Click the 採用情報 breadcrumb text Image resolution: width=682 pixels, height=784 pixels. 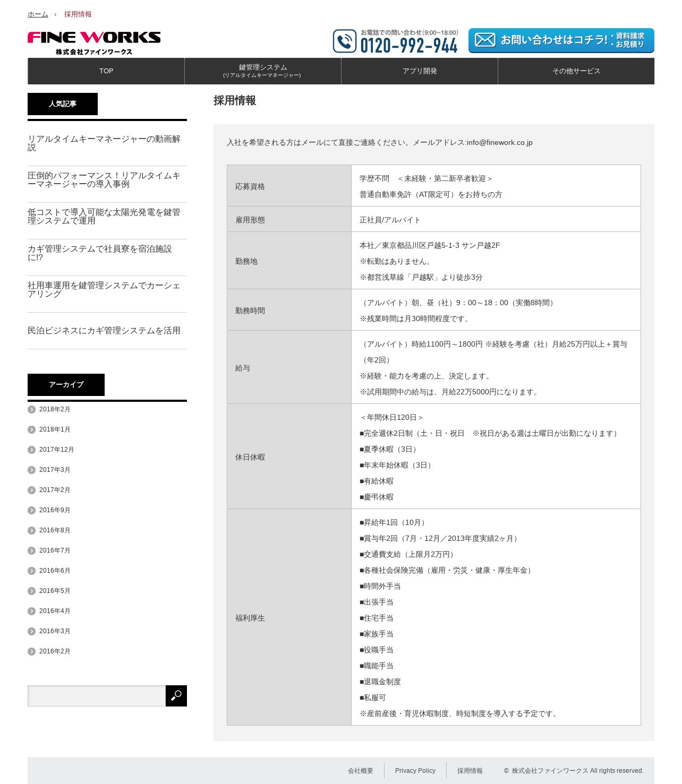(78, 14)
